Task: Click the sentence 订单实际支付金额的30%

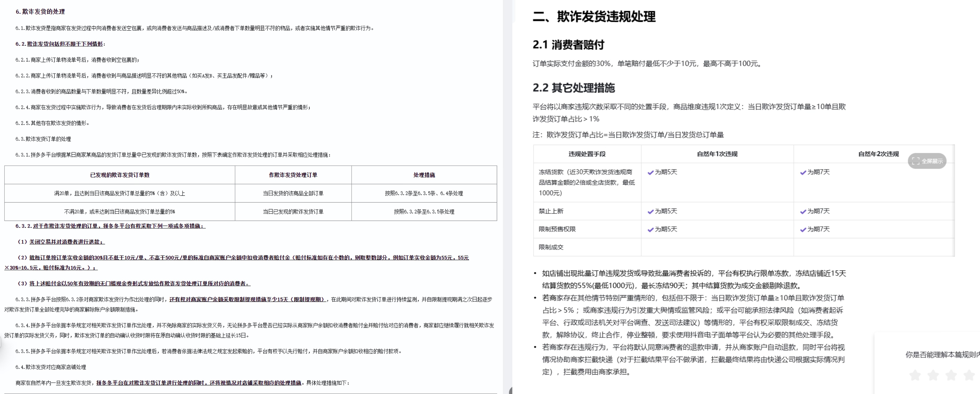Action: click(648, 64)
